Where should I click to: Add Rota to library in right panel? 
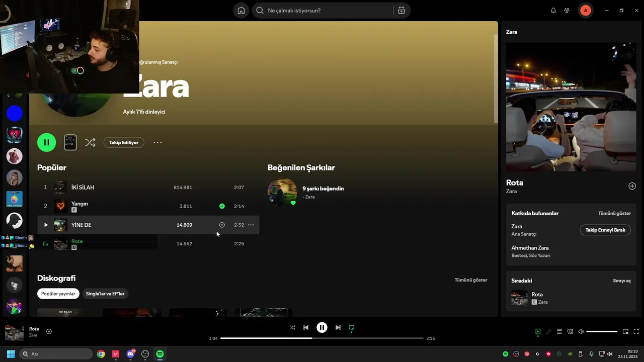click(632, 186)
